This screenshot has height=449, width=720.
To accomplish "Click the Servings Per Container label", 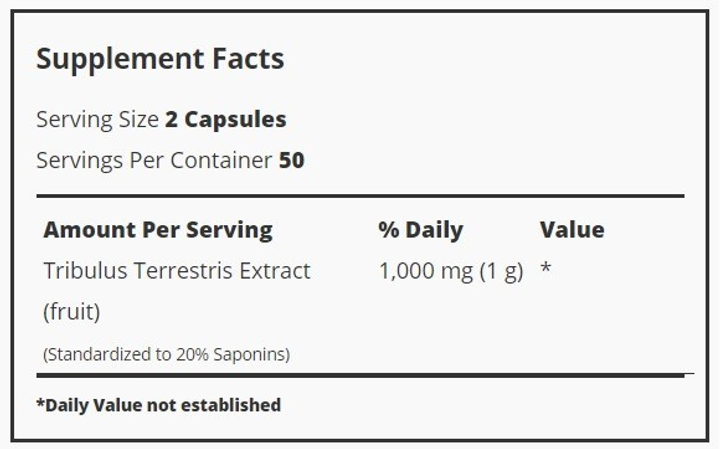I will 154,161.
